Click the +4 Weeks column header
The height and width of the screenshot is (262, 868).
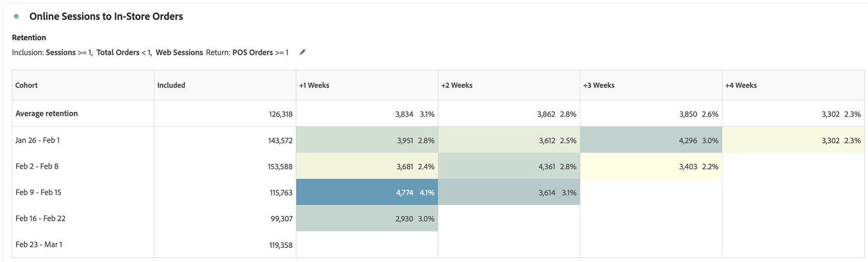pos(741,85)
